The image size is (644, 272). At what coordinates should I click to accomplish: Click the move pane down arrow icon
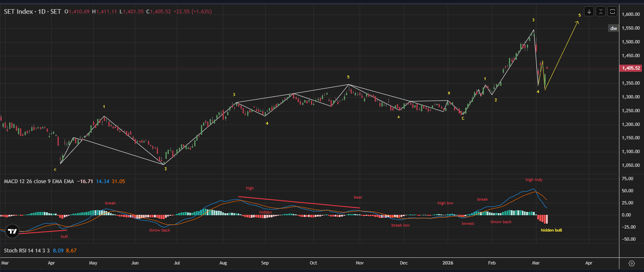pyautogui.click(x=589, y=11)
